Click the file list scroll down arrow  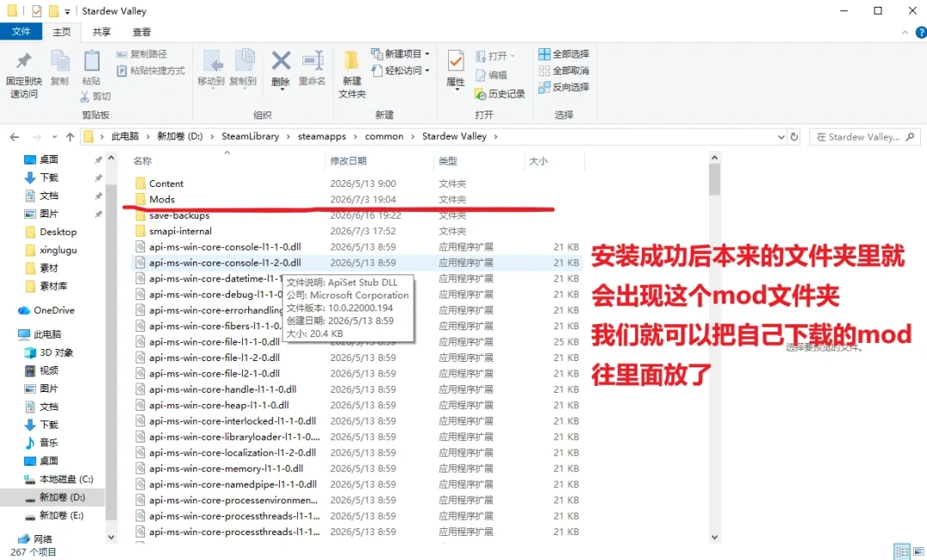(x=714, y=537)
